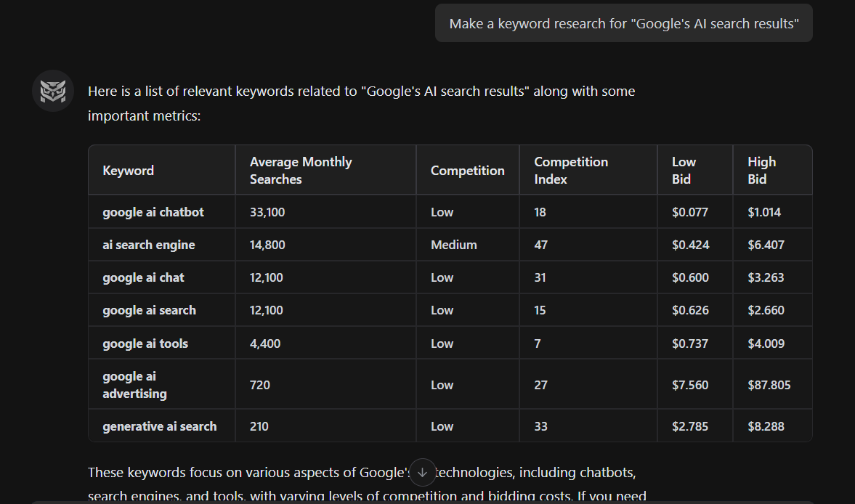Click the "Competition Index" column header
This screenshot has height=504, width=855.
click(x=571, y=170)
